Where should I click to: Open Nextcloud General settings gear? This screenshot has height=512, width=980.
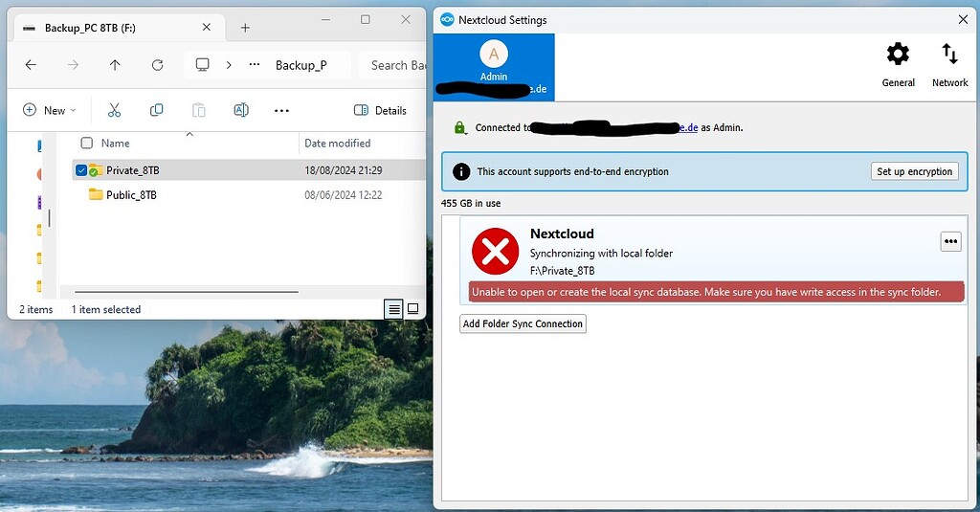click(898, 64)
